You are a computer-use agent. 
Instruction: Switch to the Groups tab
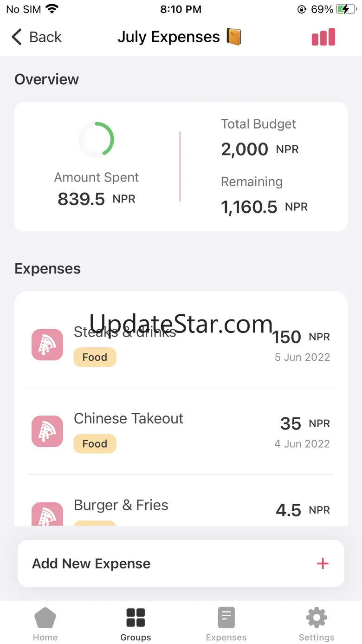(136, 624)
